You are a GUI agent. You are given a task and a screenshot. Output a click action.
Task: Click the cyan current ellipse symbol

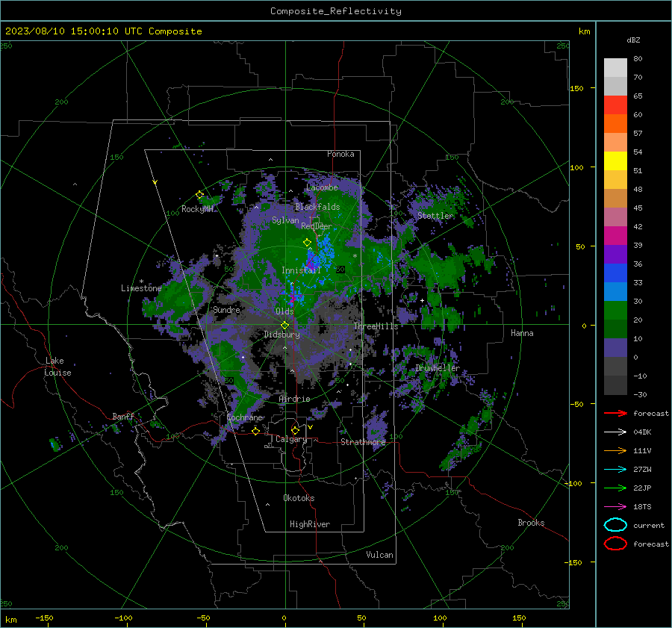coord(615,525)
